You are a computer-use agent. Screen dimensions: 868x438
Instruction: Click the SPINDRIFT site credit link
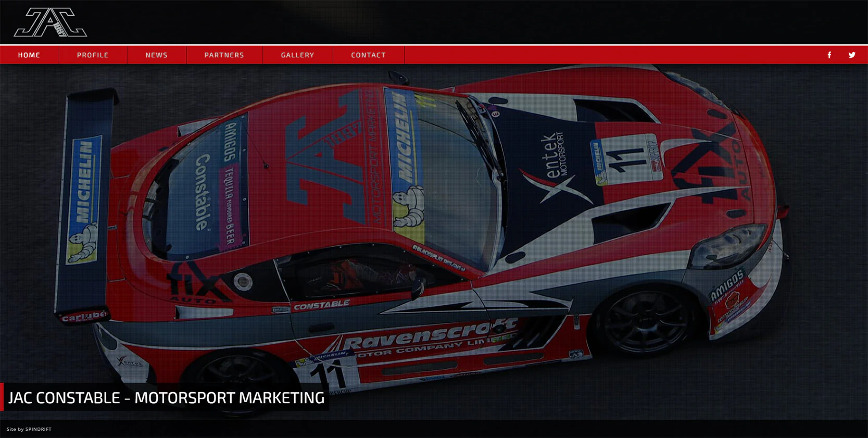pyautogui.click(x=39, y=429)
